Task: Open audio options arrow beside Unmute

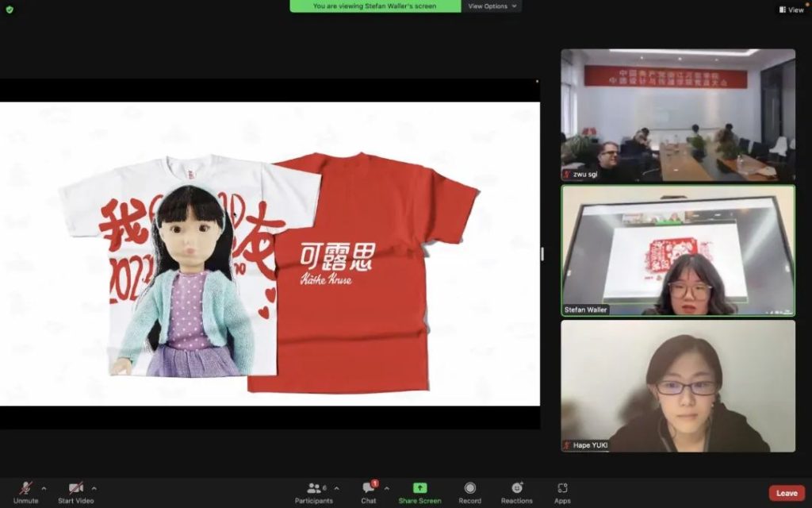Action: [x=44, y=488]
